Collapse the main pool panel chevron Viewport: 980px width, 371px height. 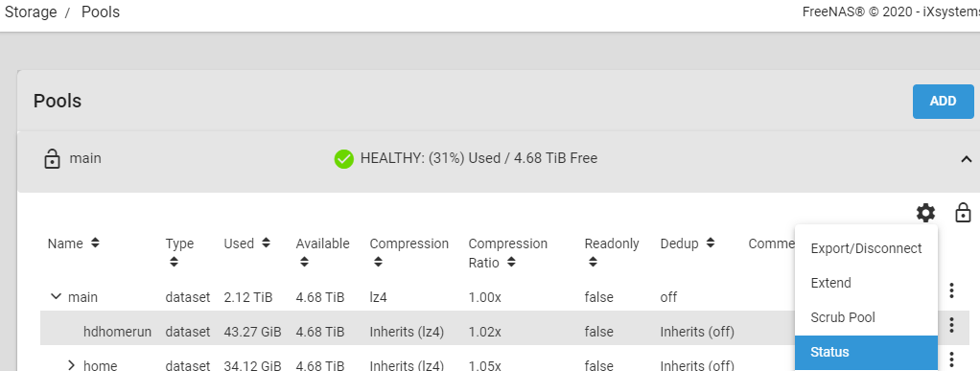tap(967, 159)
